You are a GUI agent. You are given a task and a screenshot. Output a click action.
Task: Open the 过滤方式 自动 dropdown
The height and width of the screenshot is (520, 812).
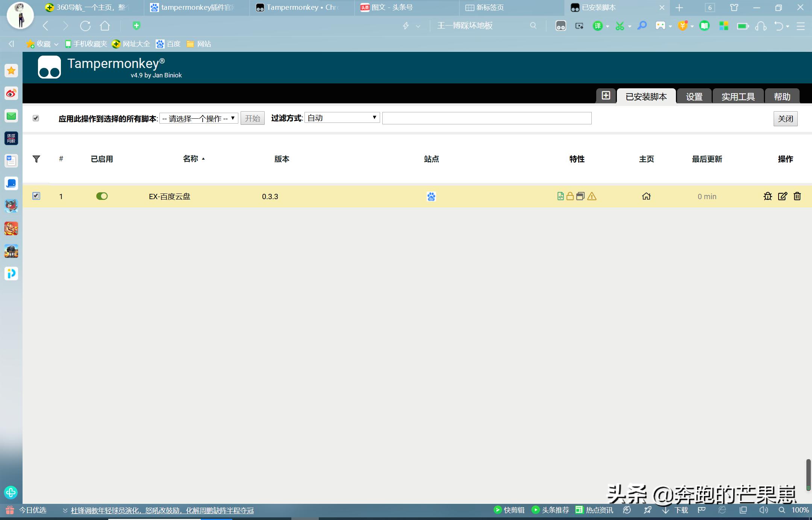point(341,118)
